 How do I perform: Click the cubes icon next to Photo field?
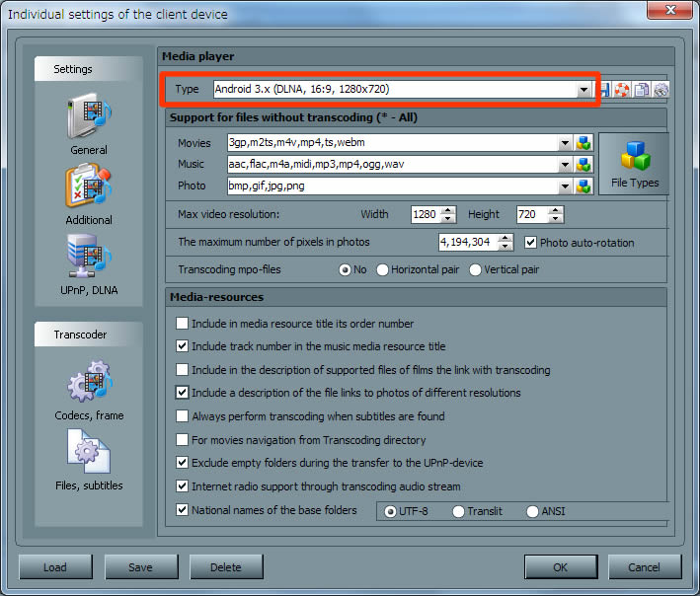[583, 186]
